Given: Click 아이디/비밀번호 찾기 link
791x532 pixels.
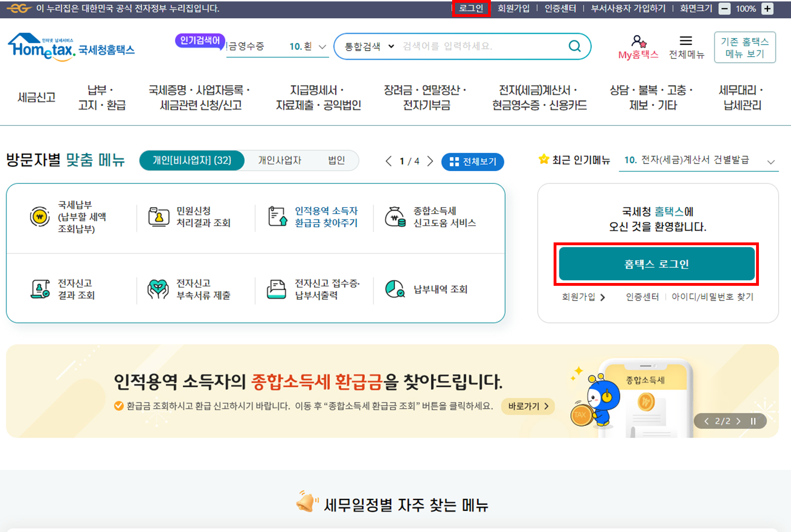Looking at the screenshot, I should (x=712, y=297).
